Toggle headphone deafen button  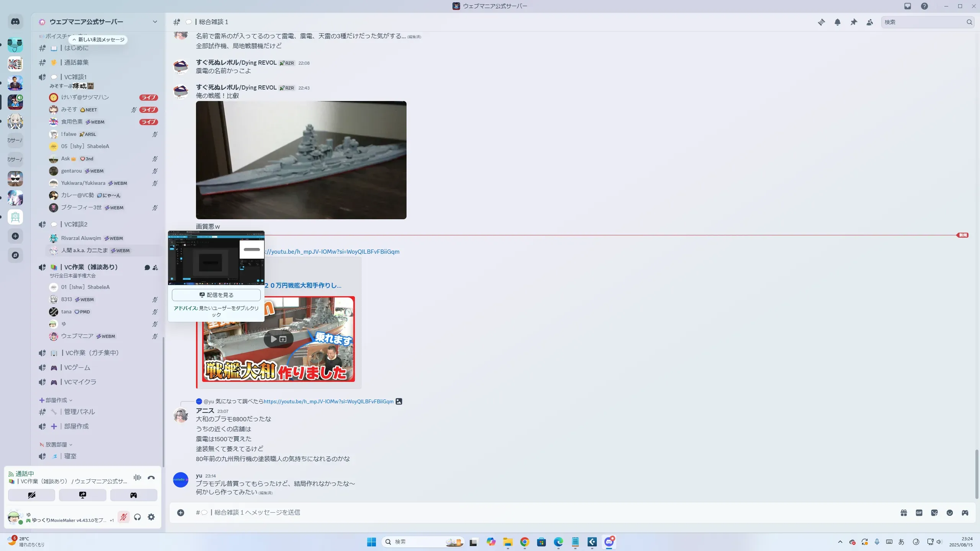[x=137, y=517]
